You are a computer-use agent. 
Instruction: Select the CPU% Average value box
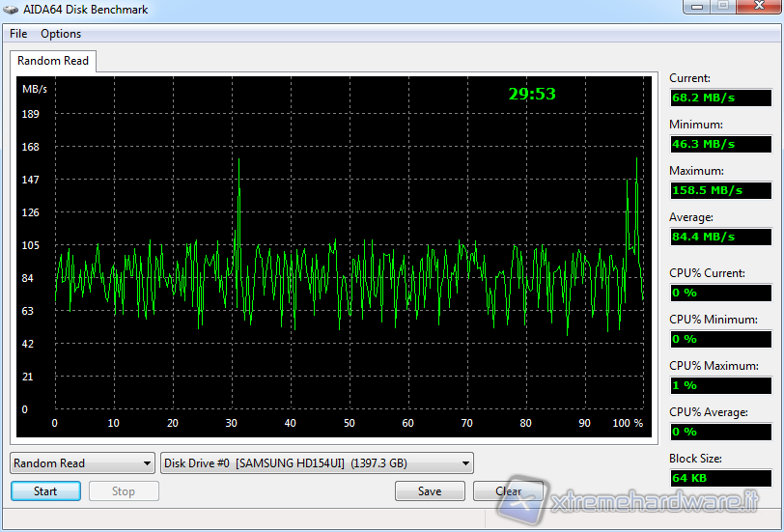(x=720, y=432)
